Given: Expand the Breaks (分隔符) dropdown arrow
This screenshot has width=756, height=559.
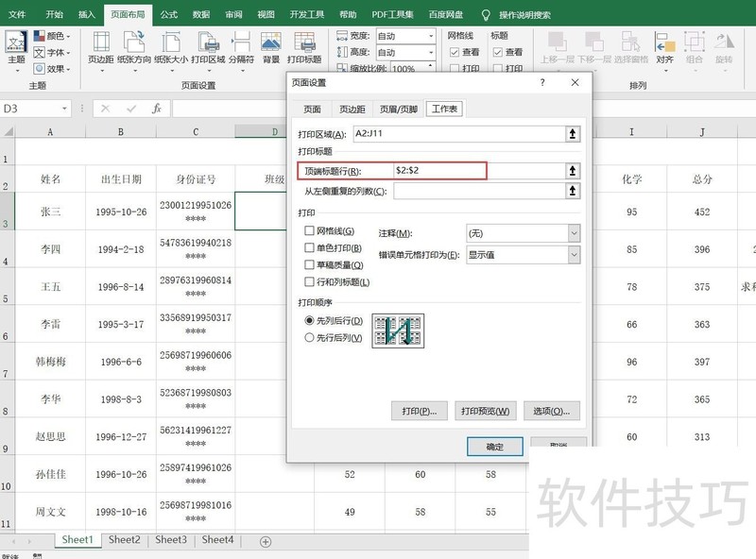Looking at the screenshot, I should tap(242, 71).
